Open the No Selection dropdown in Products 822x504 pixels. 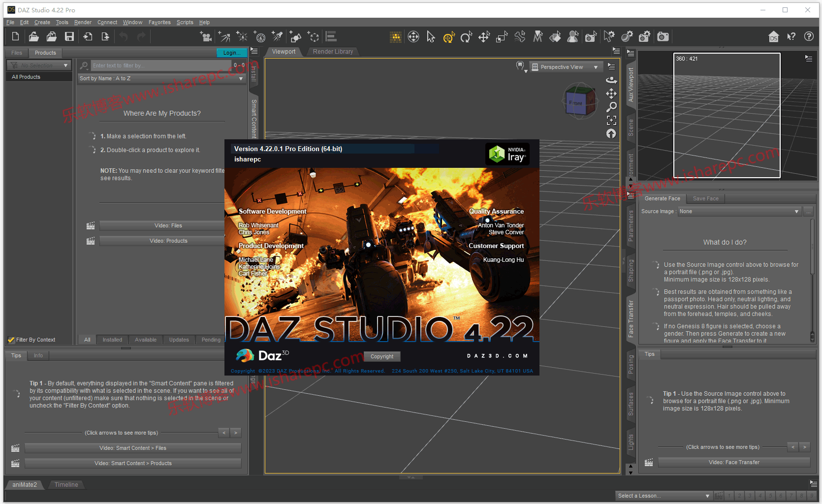click(x=39, y=65)
